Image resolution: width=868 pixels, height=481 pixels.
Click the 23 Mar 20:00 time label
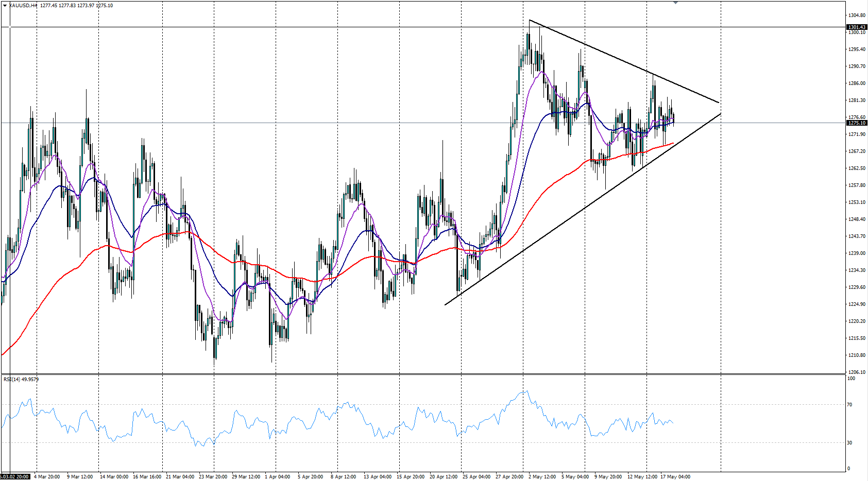(213, 477)
